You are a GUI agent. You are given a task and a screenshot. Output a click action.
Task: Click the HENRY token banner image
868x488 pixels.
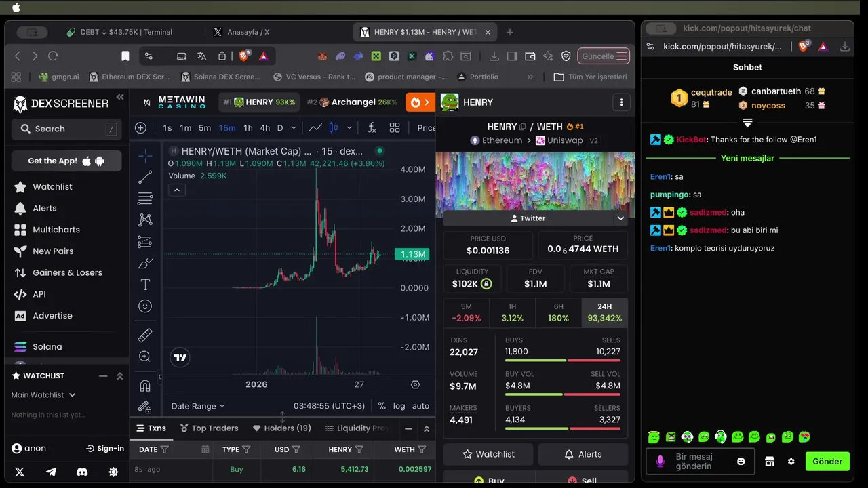[x=536, y=181]
